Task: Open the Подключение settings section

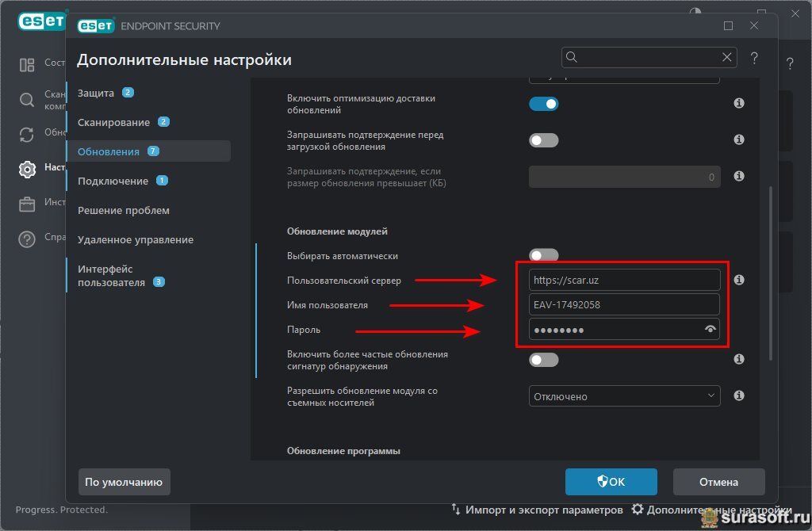Action: click(x=113, y=181)
